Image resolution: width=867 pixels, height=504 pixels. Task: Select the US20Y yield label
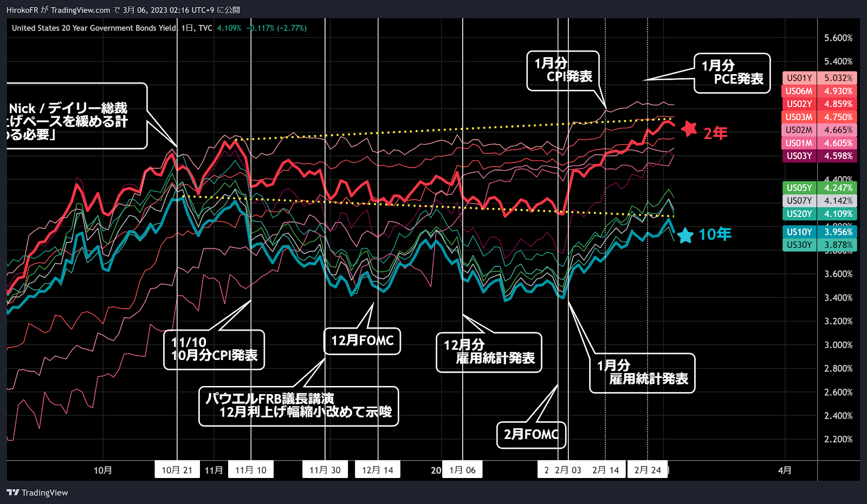820,214
